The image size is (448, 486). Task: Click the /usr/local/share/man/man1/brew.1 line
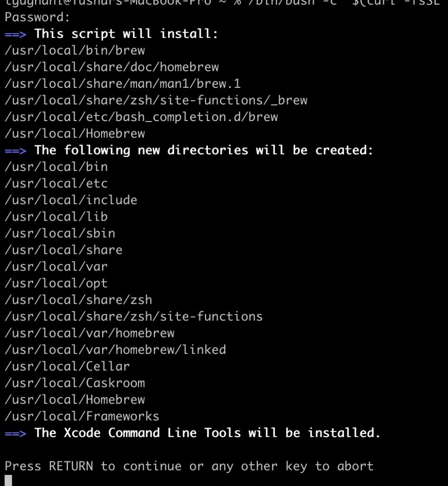pyautogui.click(x=123, y=84)
